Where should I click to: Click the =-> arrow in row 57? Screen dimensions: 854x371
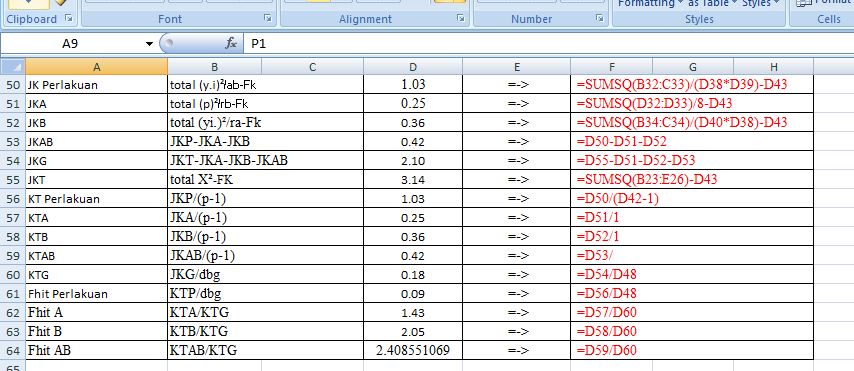[x=517, y=218]
